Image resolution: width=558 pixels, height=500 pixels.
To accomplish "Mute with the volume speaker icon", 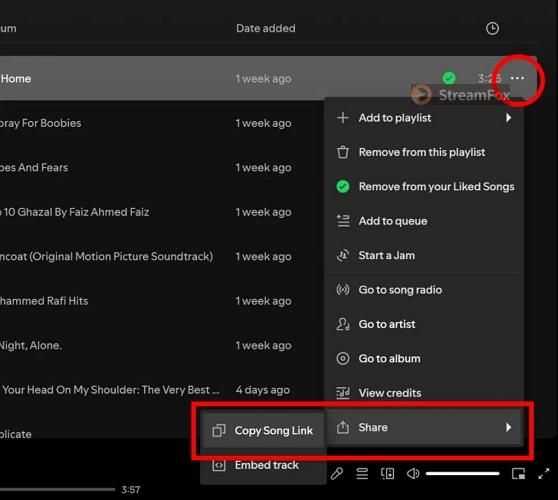I will pos(413,474).
